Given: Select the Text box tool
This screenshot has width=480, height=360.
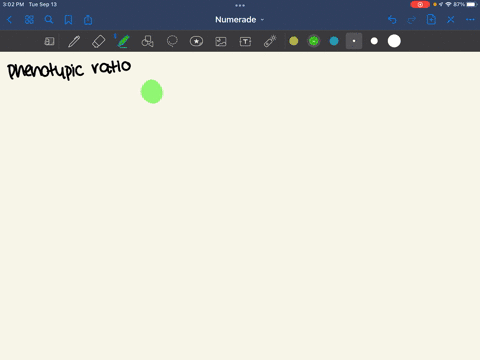Looking at the screenshot, I should tap(245, 41).
